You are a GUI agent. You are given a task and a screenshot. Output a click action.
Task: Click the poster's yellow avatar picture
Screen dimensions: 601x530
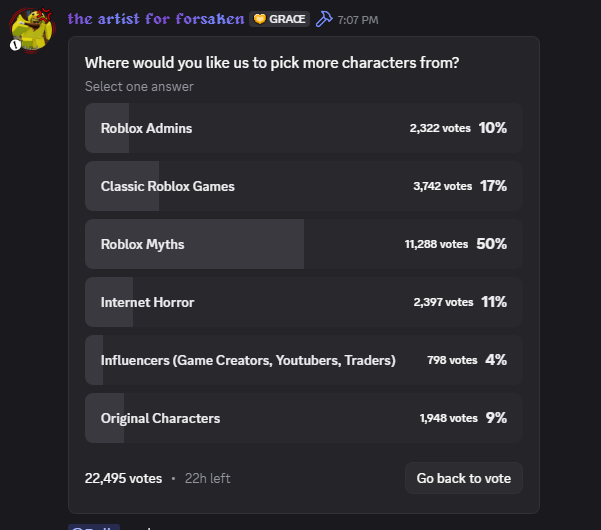point(31,28)
